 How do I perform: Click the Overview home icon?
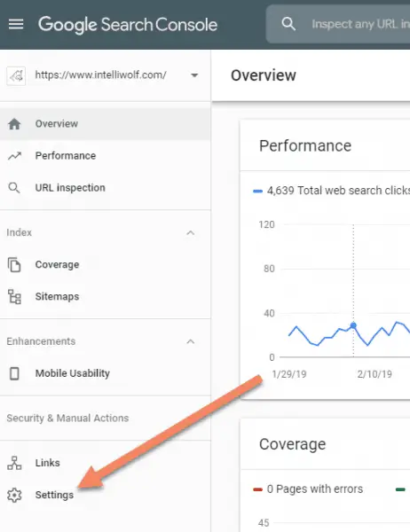(14, 124)
